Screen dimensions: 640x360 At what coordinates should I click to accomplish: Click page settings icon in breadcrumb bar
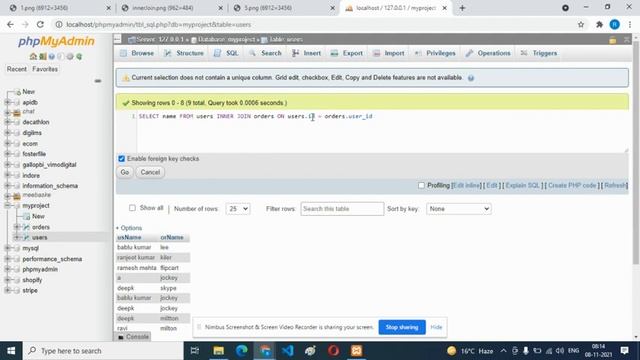612,40
